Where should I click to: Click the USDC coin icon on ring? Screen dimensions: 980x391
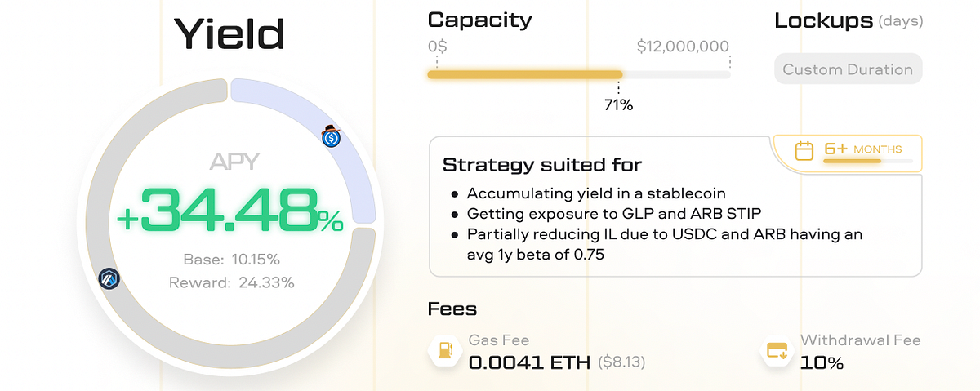click(332, 138)
